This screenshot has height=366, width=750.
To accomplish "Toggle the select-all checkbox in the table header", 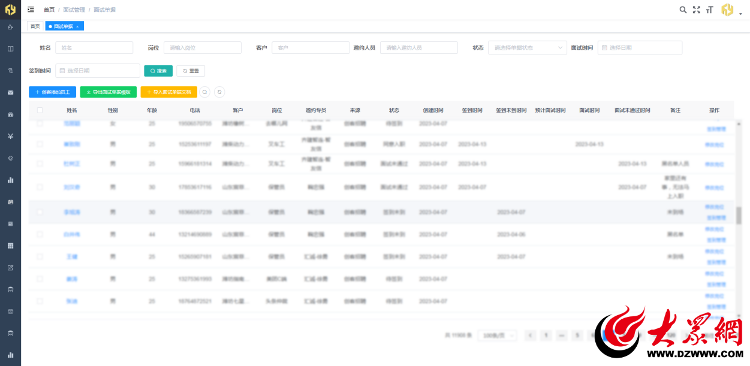I will point(40,110).
